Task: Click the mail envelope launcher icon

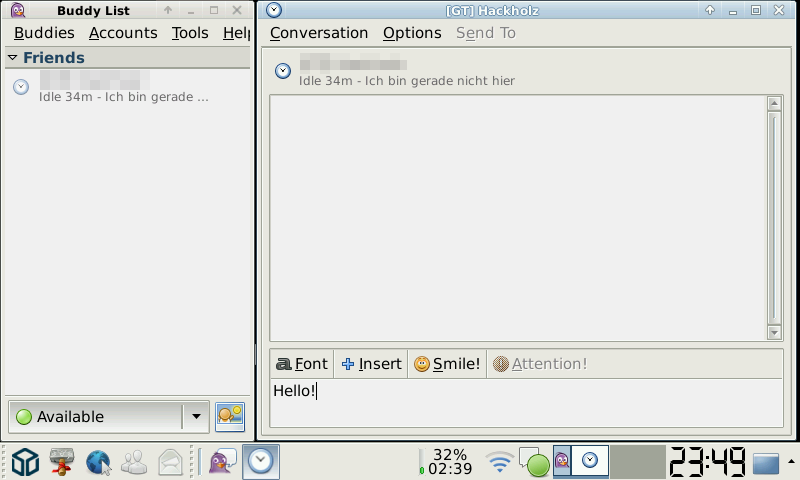Action: coord(170,462)
